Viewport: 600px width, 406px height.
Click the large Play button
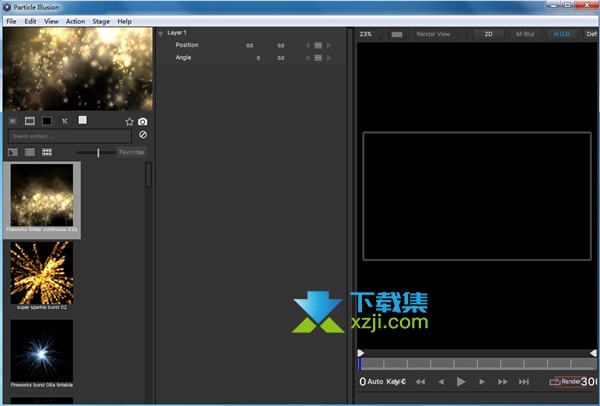461,382
